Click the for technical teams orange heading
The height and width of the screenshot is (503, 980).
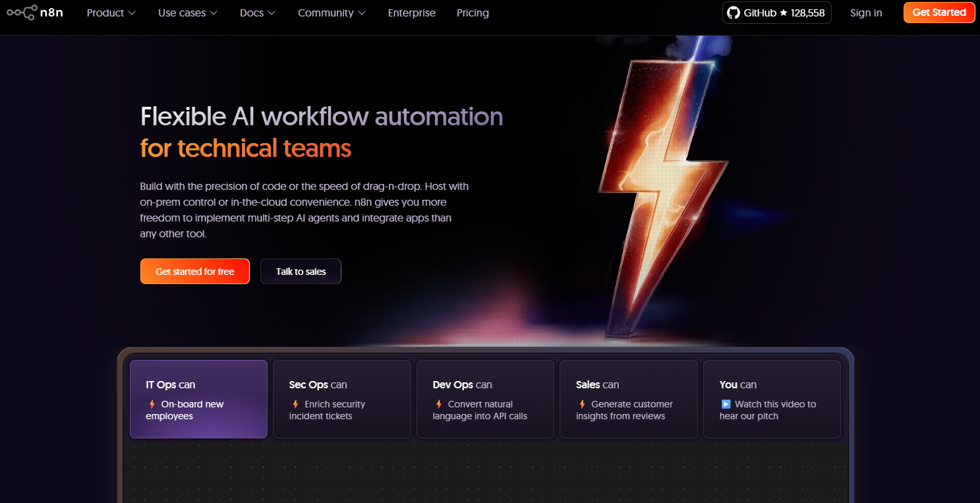coord(246,148)
